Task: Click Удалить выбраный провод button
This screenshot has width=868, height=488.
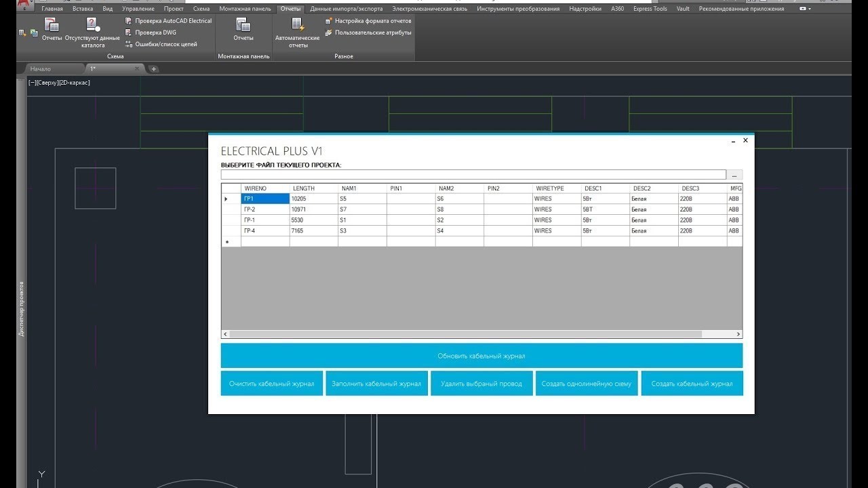Action: (481, 384)
